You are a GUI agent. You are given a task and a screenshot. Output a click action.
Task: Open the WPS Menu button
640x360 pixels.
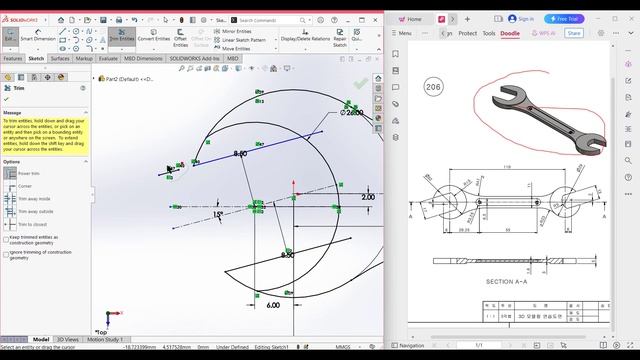[x=402, y=33]
